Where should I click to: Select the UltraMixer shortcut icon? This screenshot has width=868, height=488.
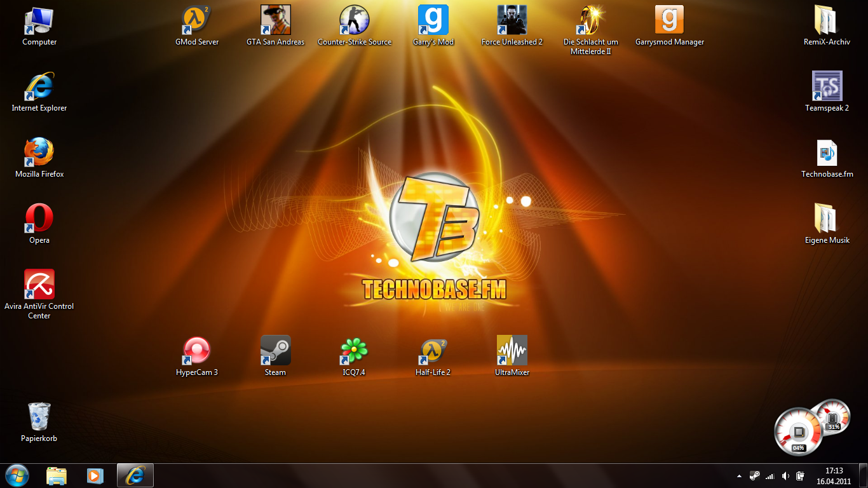[x=512, y=351]
